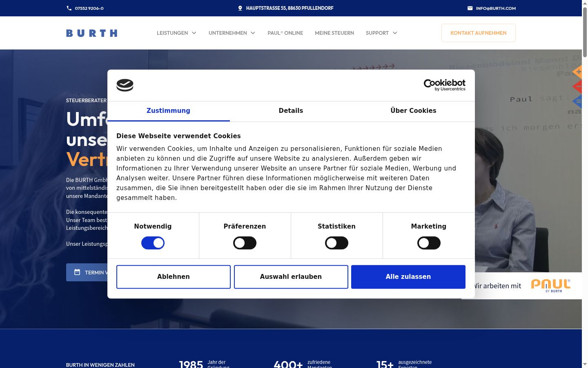The image size is (588, 368).
Task: Click the Auswahl erlauben button
Action: point(291,277)
